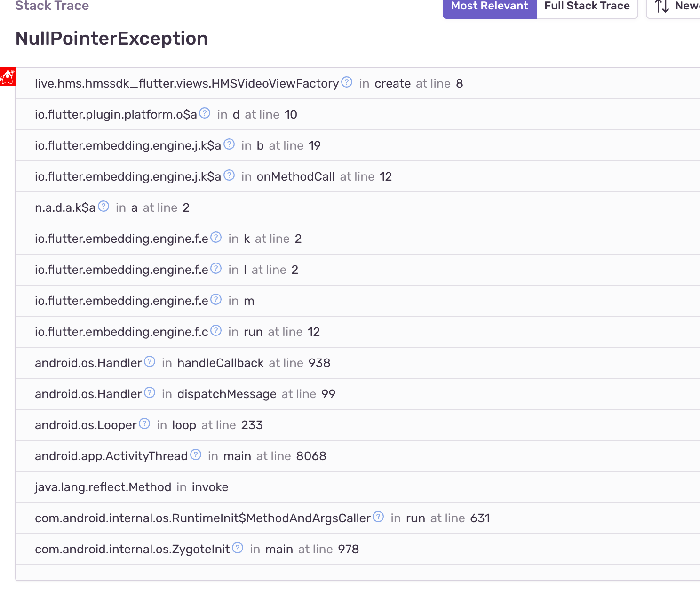Open help tooltip for android.app.ActivityThread
Viewport: 700px width, 590px height.
196,454
